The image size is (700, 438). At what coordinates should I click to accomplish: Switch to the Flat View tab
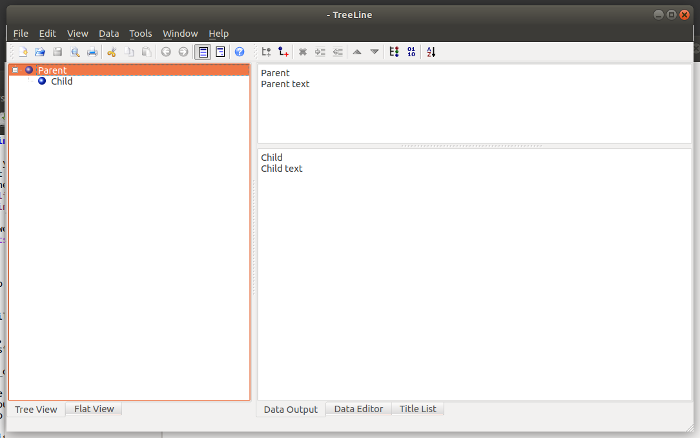pos(94,409)
